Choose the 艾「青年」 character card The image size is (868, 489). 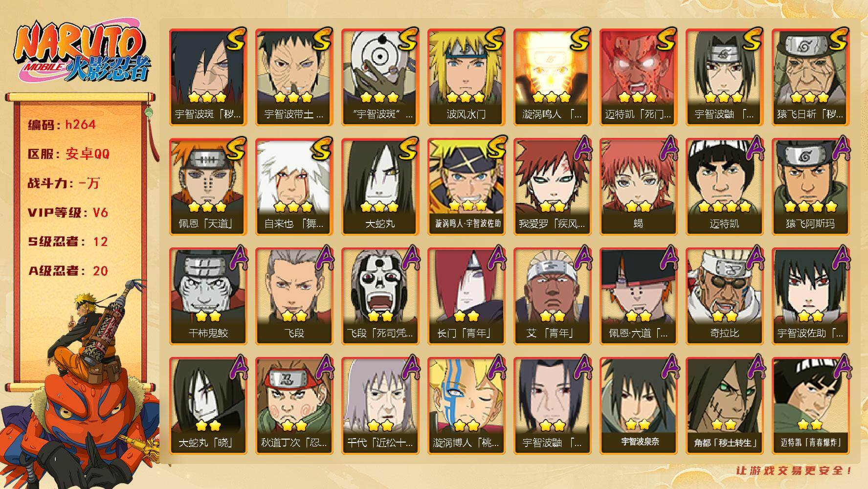[x=552, y=296]
